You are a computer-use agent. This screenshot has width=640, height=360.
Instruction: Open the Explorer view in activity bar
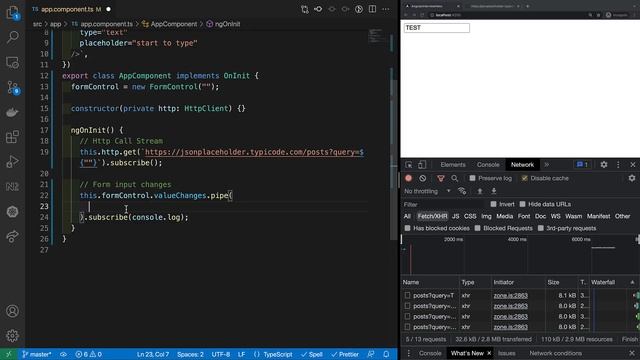[x=12, y=13]
